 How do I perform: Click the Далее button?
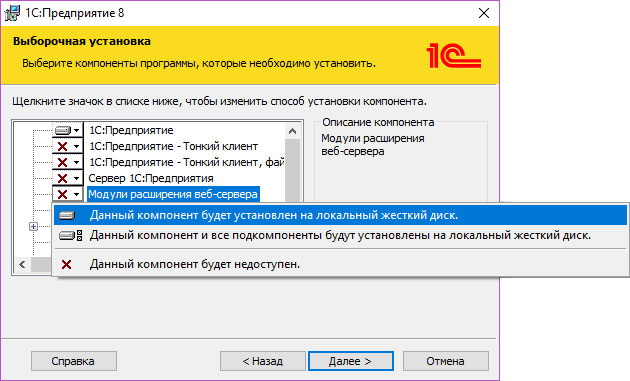(x=351, y=361)
